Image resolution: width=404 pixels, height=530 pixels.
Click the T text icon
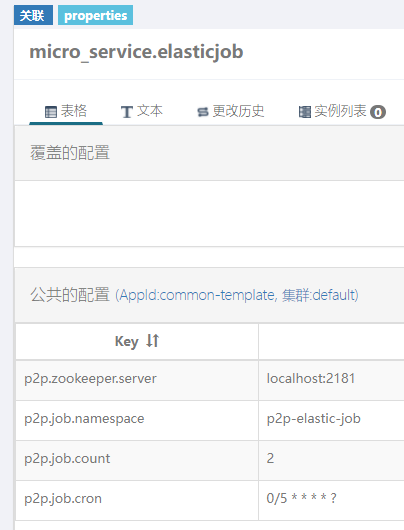[127, 112]
